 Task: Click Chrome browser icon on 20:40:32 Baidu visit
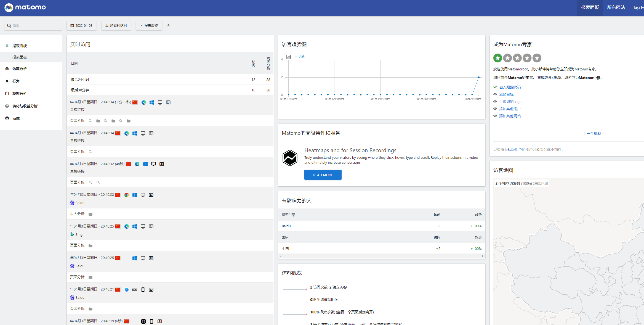tap(127, 195)
